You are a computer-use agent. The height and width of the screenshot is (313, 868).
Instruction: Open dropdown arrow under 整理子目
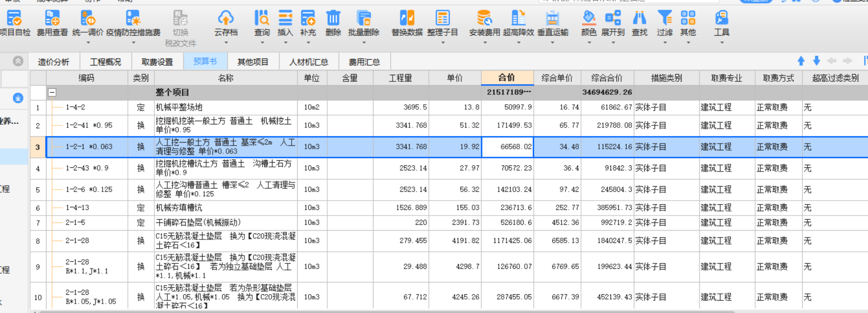click(x=443, y=42)
